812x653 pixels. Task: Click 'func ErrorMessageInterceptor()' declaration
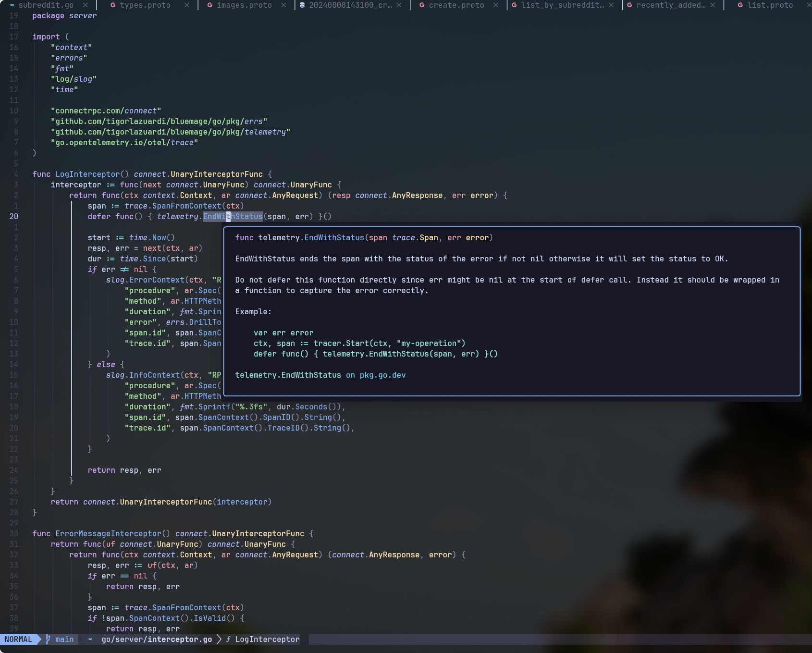101,533
